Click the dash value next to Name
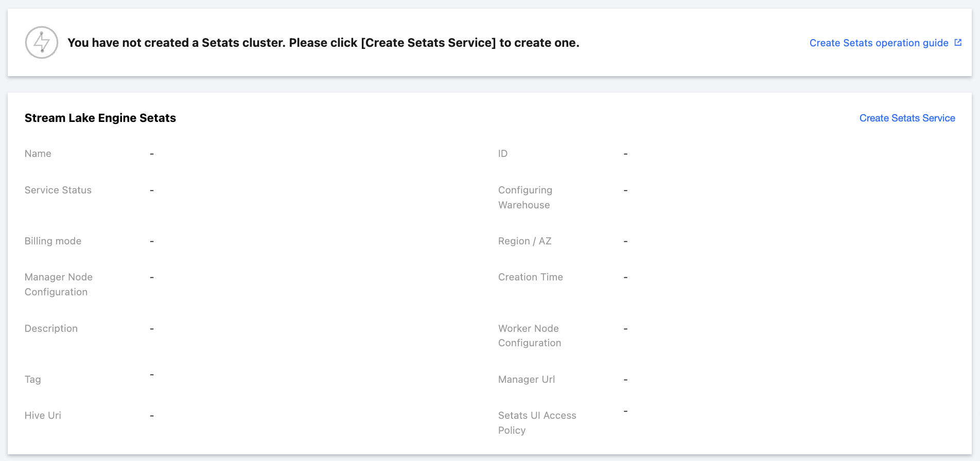Image resolution: width=980 pixels, height=461 pixels. coord(152,154)
